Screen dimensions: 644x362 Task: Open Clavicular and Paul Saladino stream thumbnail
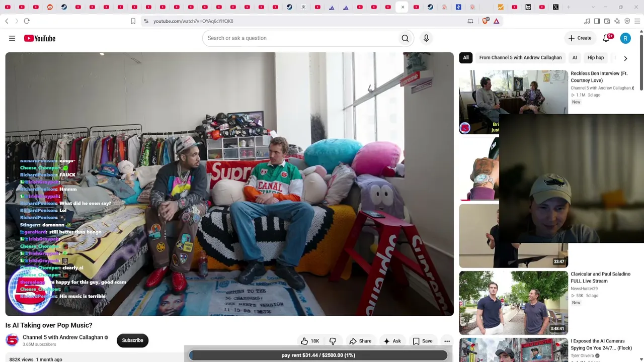[513, 303]
